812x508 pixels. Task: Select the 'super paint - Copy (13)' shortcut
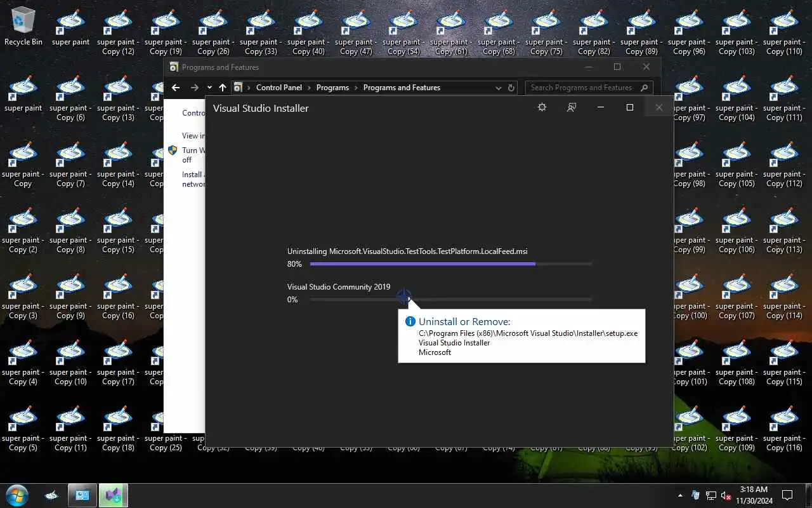pos(118,97)
